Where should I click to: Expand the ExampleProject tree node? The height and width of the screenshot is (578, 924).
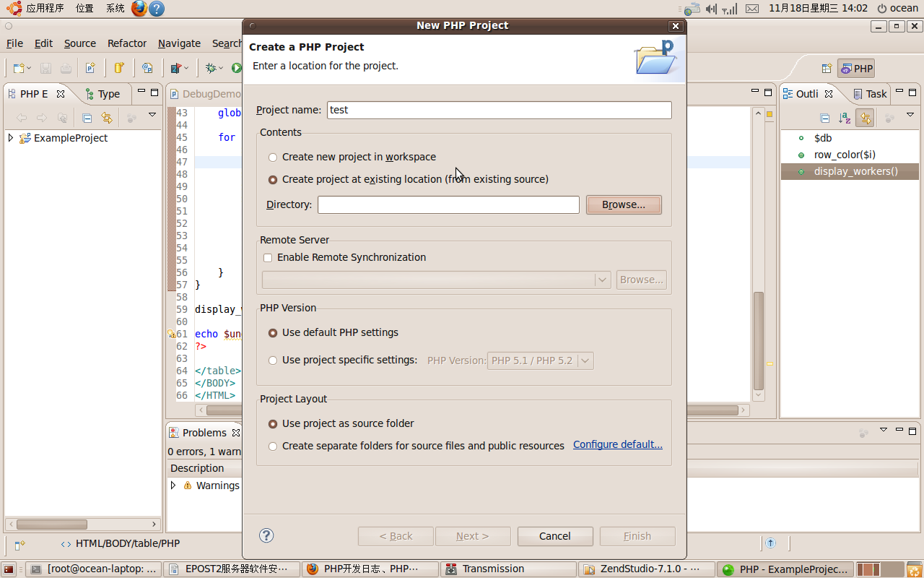(x=11, y=138)
